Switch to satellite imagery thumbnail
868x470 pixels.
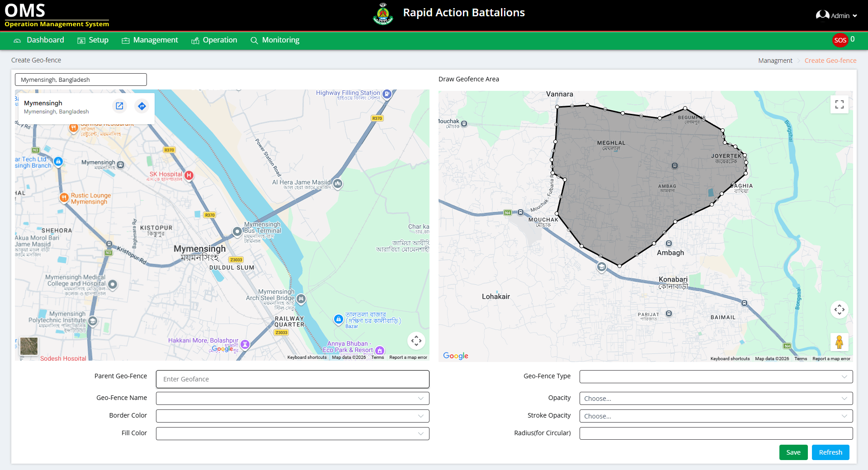tap(29, 346)
